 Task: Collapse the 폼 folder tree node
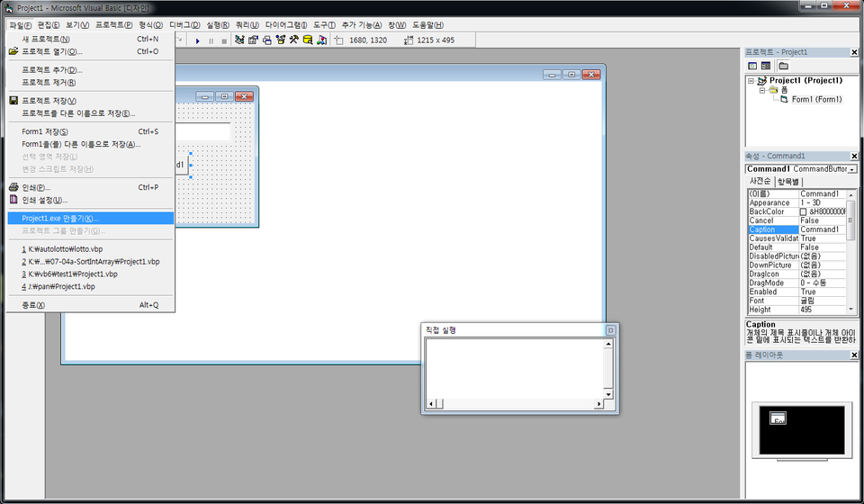(x=762, y=90)
